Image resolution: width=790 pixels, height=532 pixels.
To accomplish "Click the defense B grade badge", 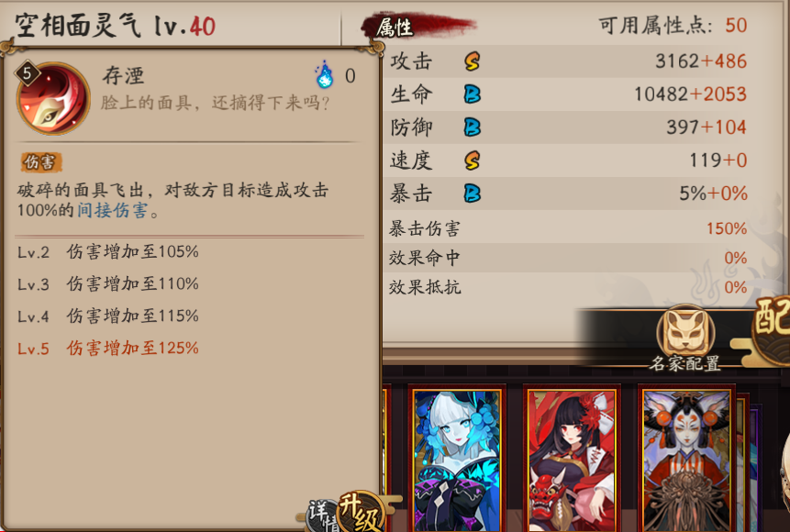I will (x=473, y=127).
